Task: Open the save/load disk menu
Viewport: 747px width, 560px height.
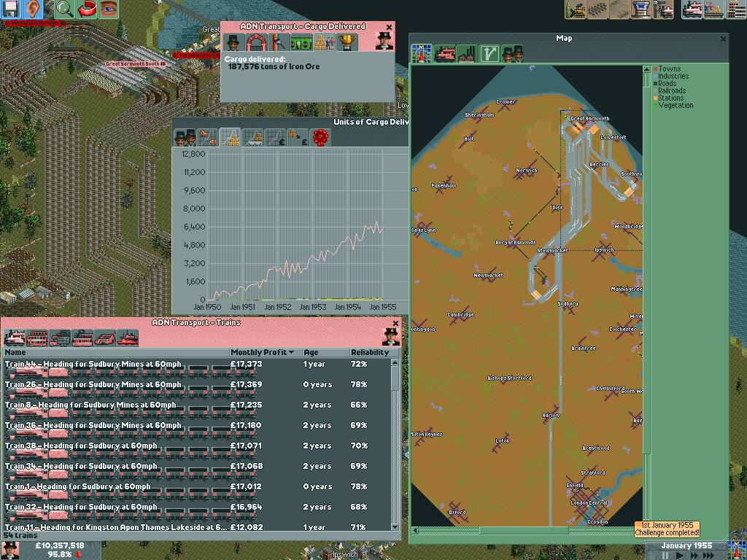Action: pos(10,9)
